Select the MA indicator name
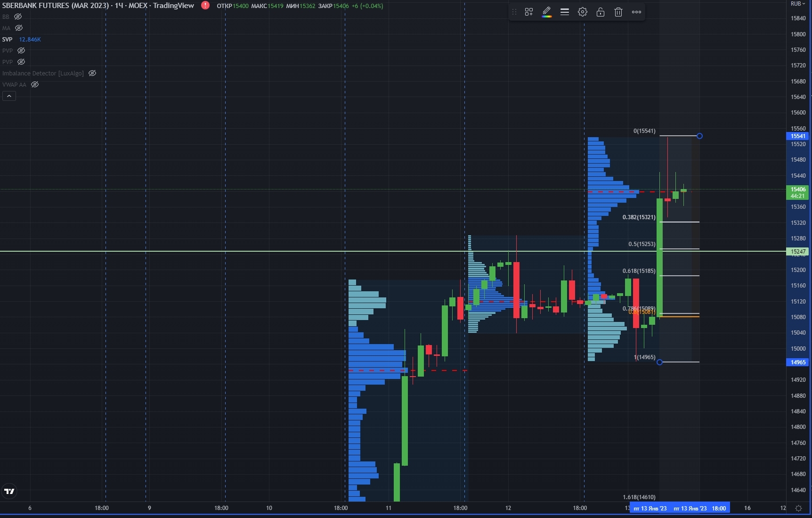Image resolution: width=812 pixels, height=518 pixels. (6, 28)
